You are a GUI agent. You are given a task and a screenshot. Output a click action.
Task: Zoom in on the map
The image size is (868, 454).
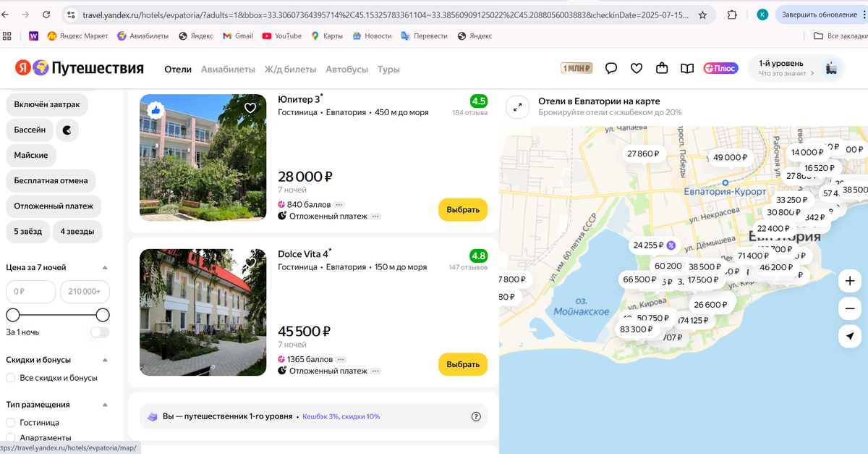point(850,281)
